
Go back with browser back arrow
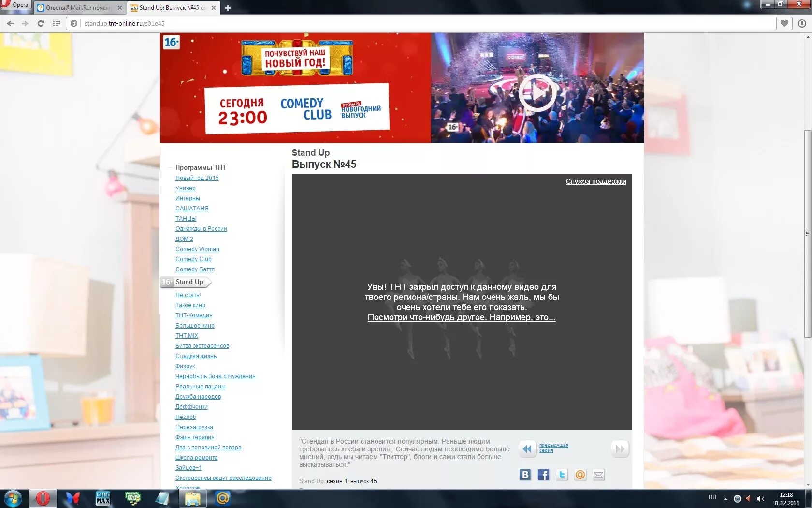click(10, 23)
